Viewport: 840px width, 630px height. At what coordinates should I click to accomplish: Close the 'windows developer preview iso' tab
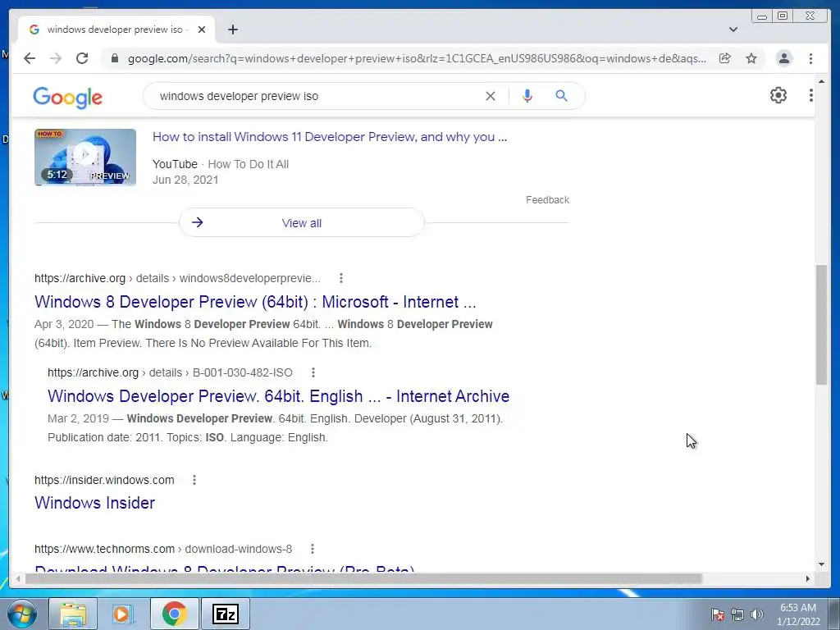tap(202, 30)
